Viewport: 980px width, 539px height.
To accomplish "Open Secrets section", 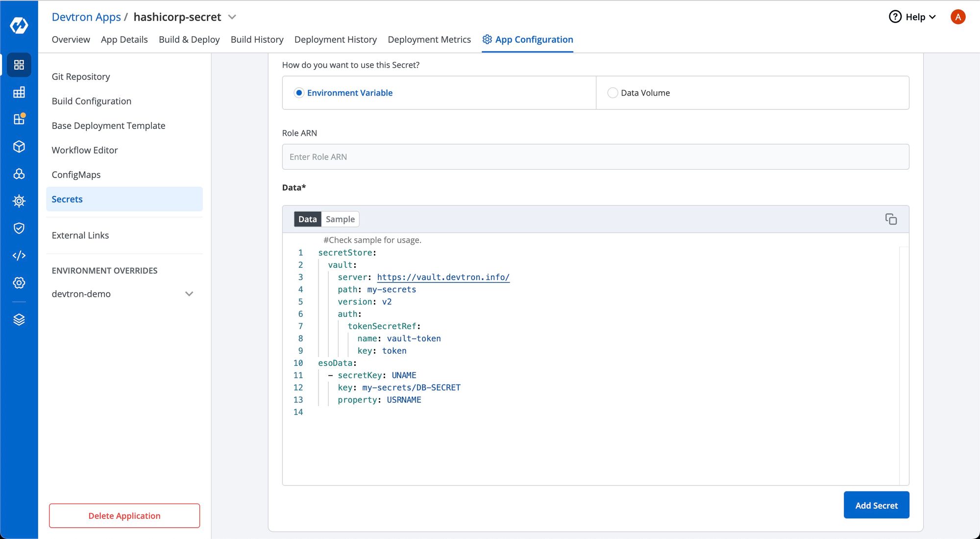I will coord(124,199).
